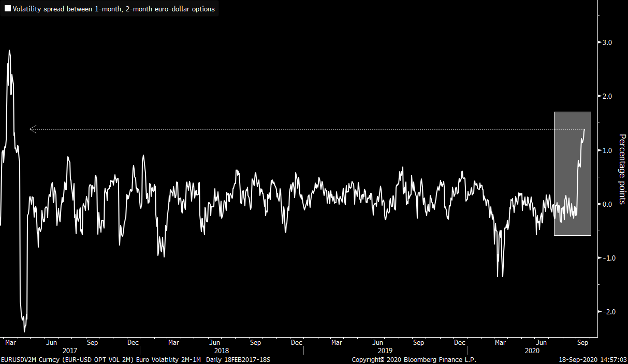628x364 pixels.
Task: Click the Dec label in the 2017 section
Action: [x=133, y=342]
